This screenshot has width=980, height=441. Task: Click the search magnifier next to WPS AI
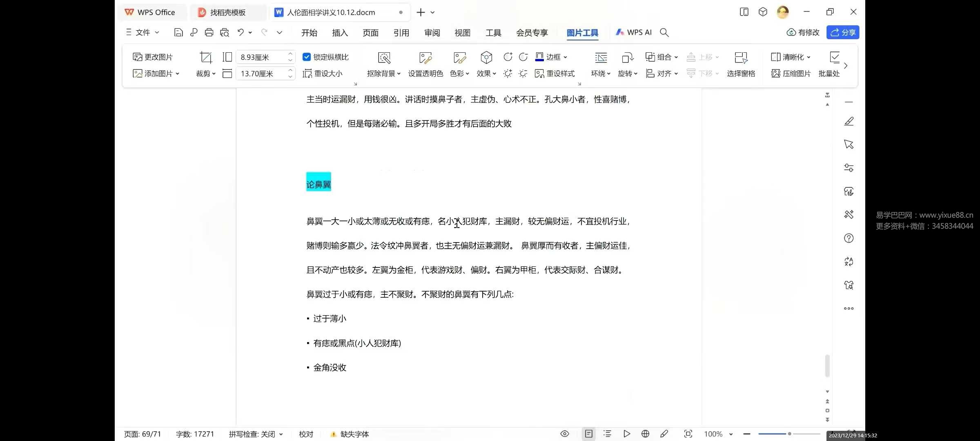[x=664, y=32]
